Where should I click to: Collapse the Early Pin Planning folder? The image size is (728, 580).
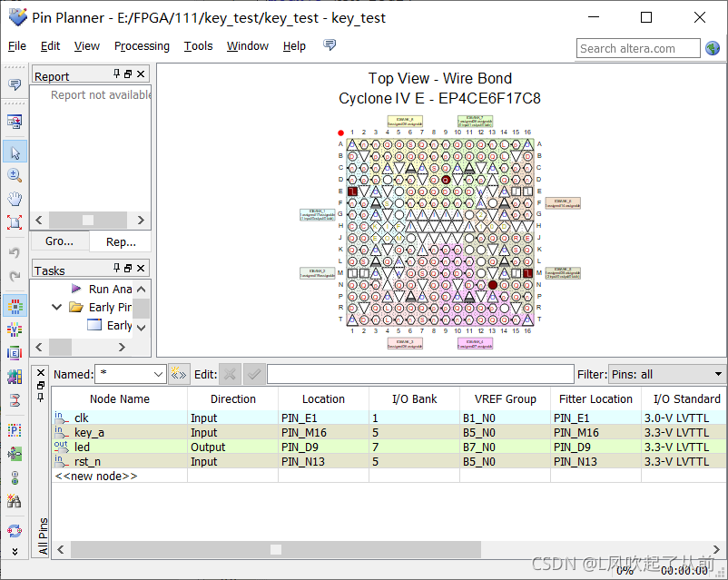56,307
